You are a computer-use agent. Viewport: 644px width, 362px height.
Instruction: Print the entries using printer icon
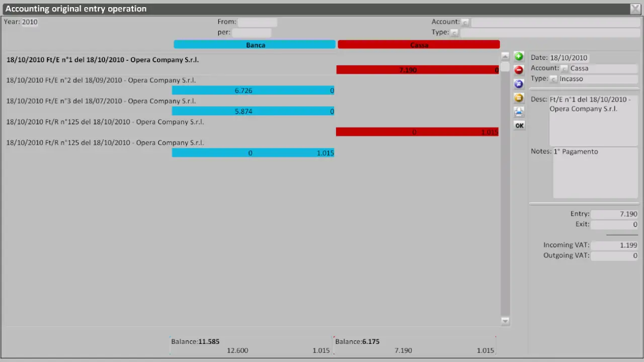pyautogui.click(x=519, y=111)
